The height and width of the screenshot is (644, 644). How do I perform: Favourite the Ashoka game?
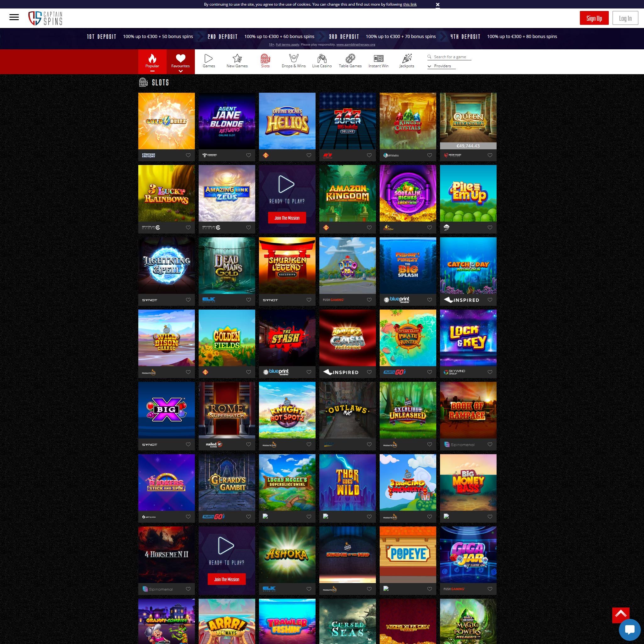tap(309, 589)
